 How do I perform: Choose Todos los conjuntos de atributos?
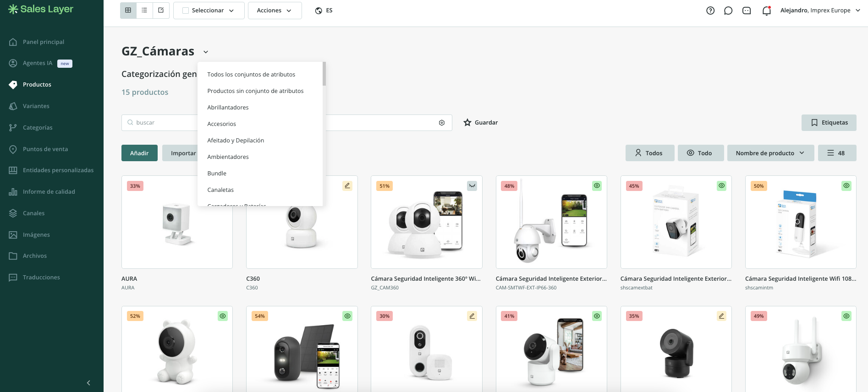pos(251,75)
